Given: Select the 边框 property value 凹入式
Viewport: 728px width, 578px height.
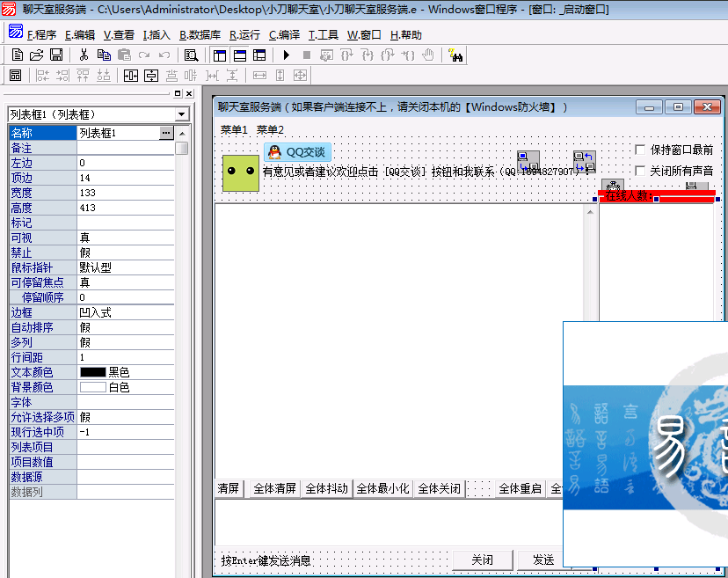Looking at the screenshot, I should coord(126,312).
